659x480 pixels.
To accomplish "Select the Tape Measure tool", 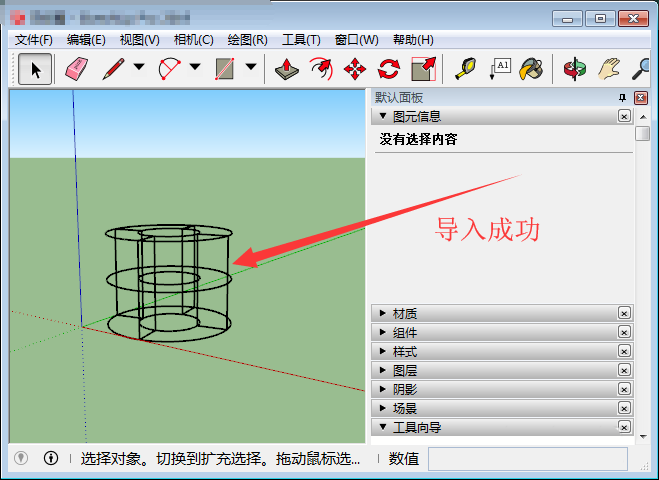I will coord(465,69).
